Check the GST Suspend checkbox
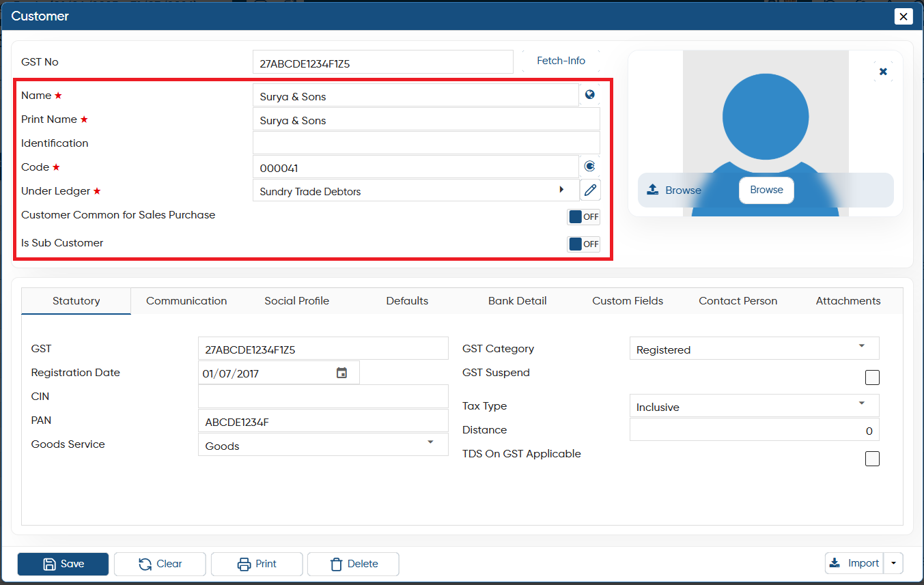Image resolution: width=924 pixels, height=585 pixels. (x=872, y=377)
